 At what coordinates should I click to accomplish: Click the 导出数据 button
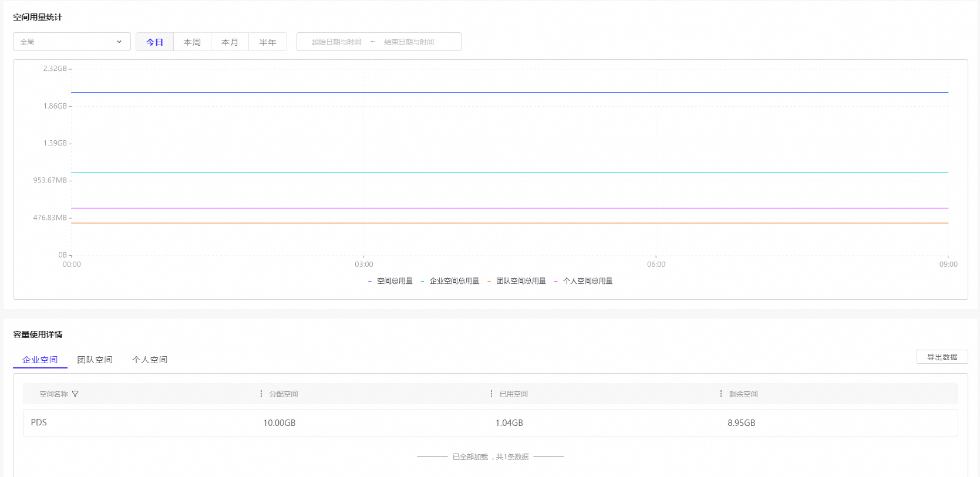point(942,357)
